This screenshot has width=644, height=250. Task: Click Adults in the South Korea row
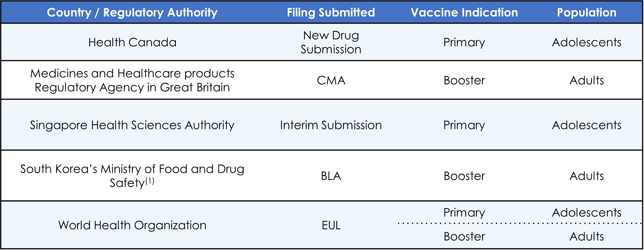tap(587, 176)
